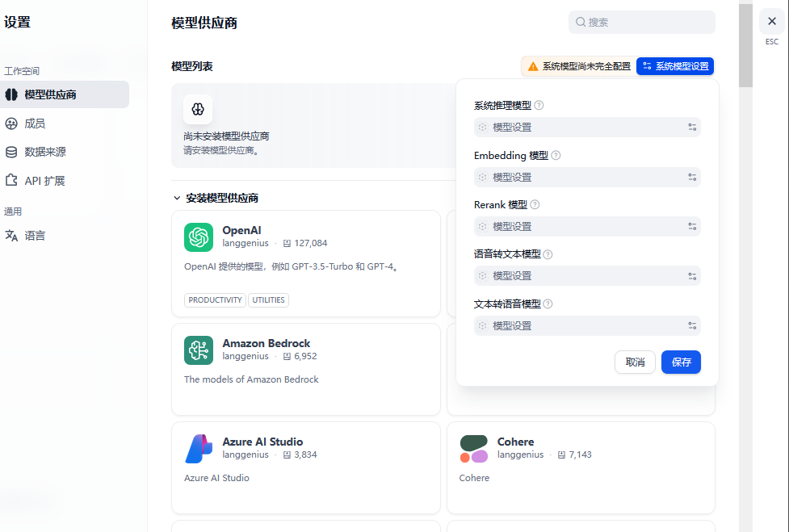Click the 模型列表 heading
Screen dimensions: 789x532
click(x=192, y=66)
